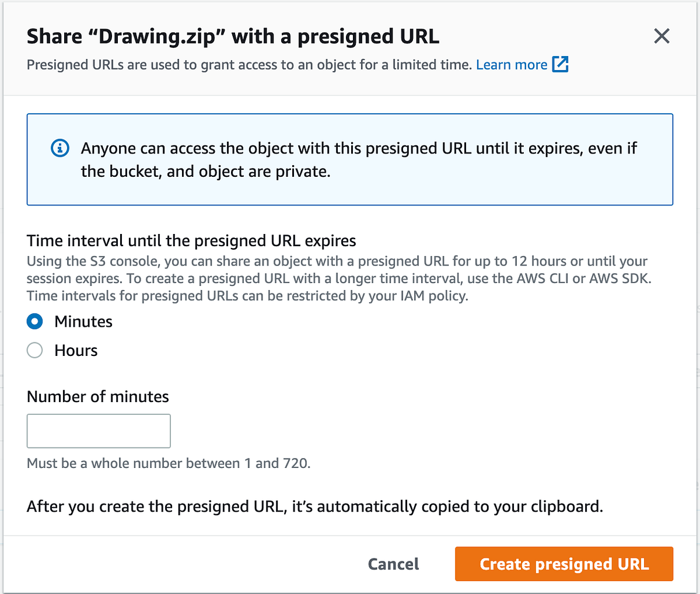Click the Number of minutes input field

pos(98,431)
